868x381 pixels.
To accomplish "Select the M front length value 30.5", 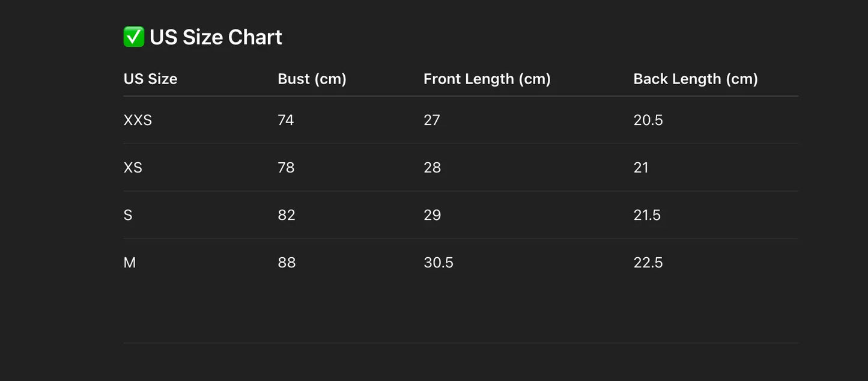I will [x=438, y=263].
